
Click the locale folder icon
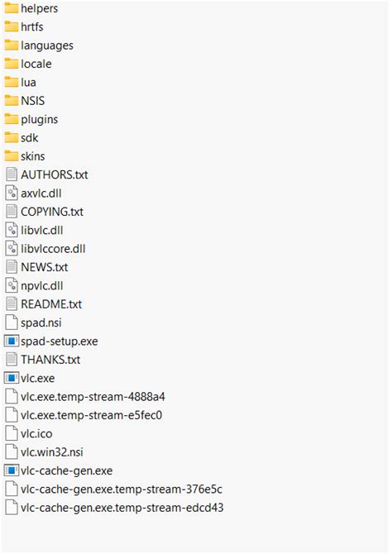point(12,64)
